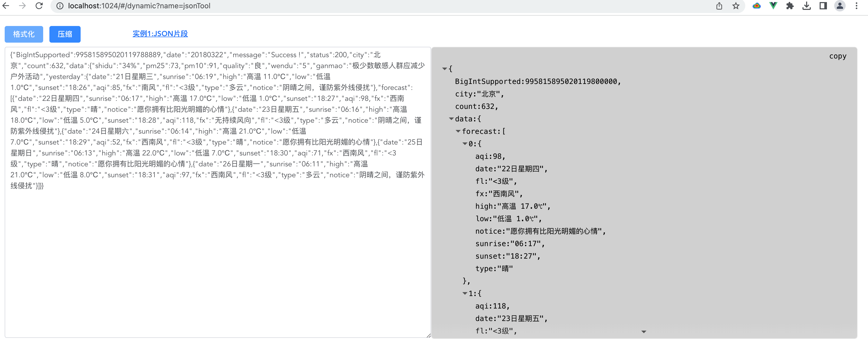The width and height of the screenshot is (868, 341).
Task: Select the type:"晴" line
Action: coord(494,268)
